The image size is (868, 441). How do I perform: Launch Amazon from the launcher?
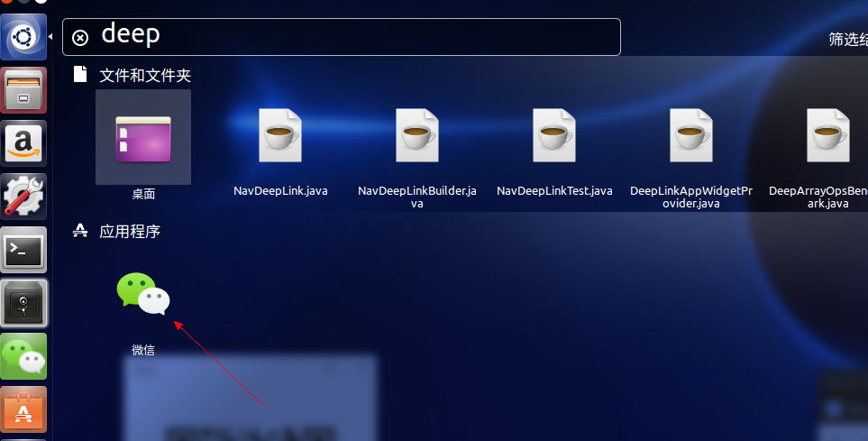click(x=23, y=143)
